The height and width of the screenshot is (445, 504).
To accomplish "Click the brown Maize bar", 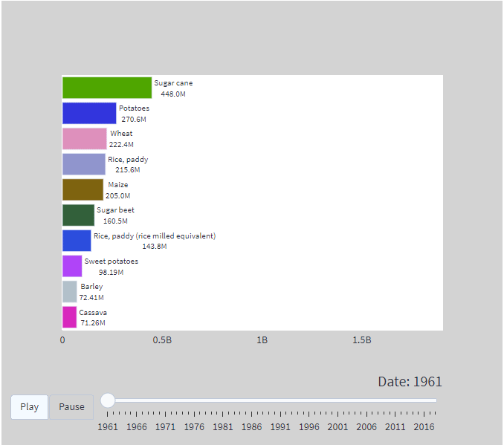I will [x=83, y=189].
